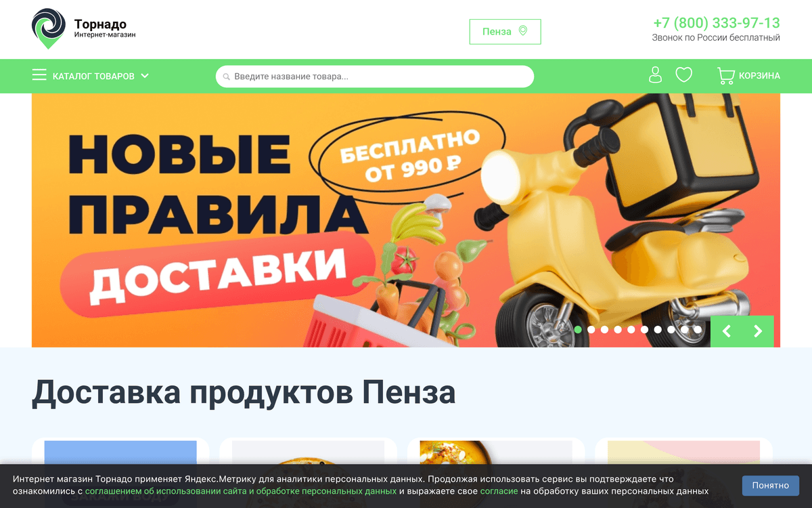Click the Tornado logo icon
This screenshot has height=508, width=812.
click(49, 28)
